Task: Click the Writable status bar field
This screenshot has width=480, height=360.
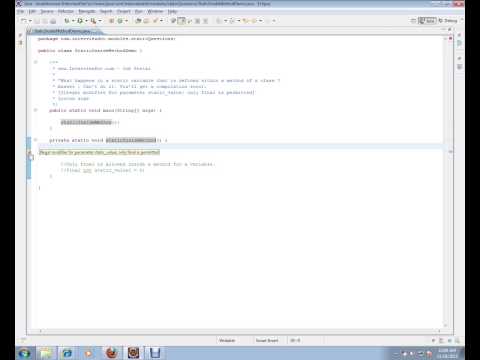Action: [227, 340]
